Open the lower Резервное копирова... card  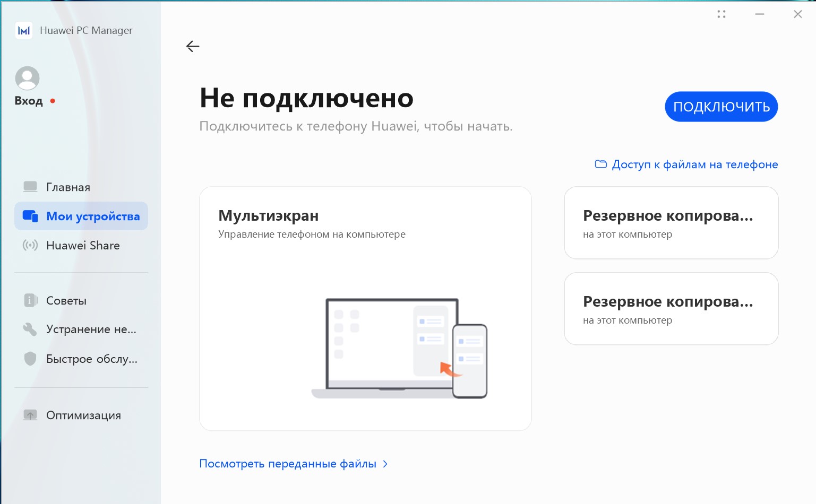coord(671,309)
